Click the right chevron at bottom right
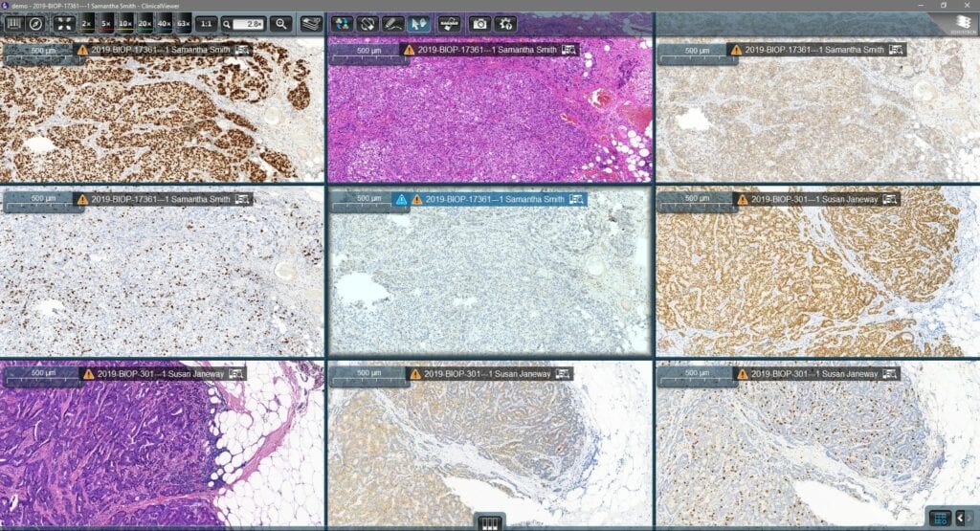 (x=970, y=518)
